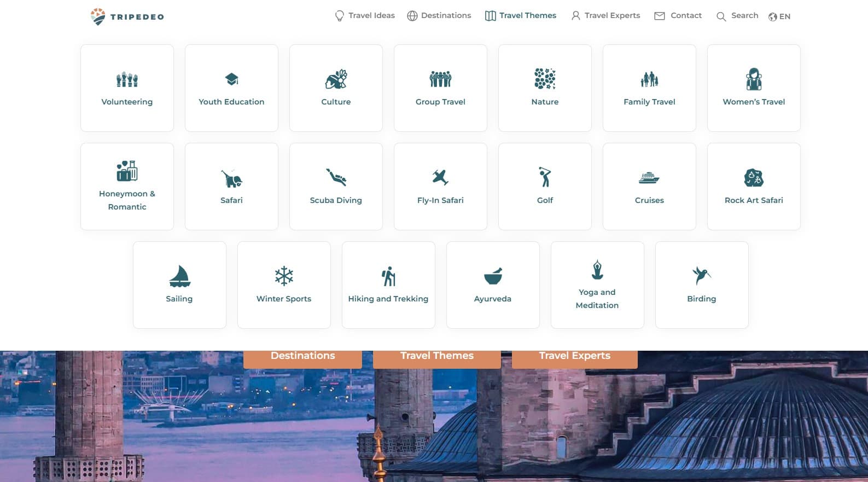868x482 pixels.
Task: Click the Nature dots icon
Action: pos(545,79)
